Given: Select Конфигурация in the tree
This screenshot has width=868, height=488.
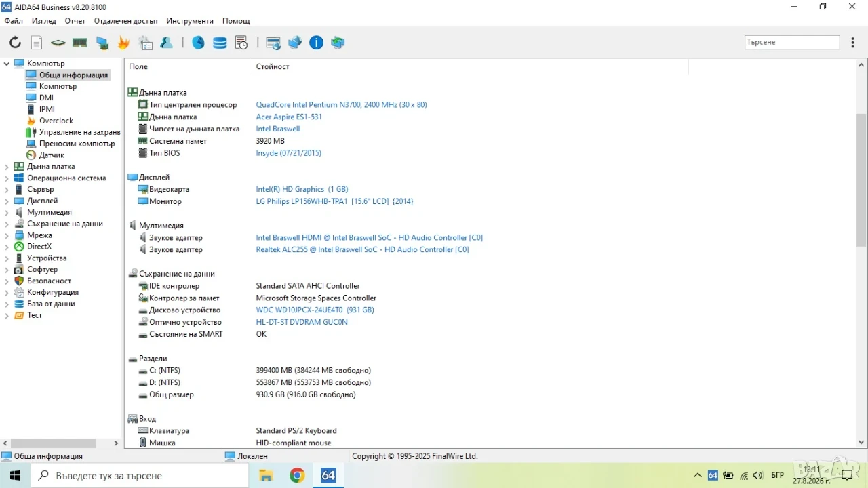Looking at the screenshot, I should 53,293.
